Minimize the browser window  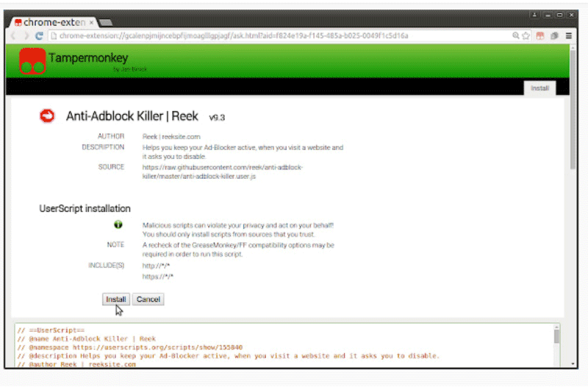pos(548,15)
